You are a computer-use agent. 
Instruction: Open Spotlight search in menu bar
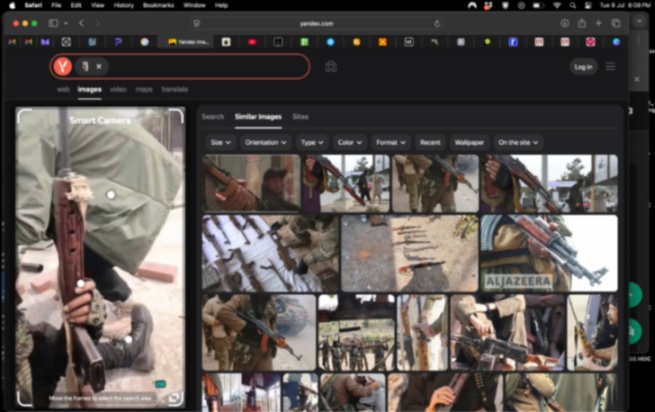573,5
